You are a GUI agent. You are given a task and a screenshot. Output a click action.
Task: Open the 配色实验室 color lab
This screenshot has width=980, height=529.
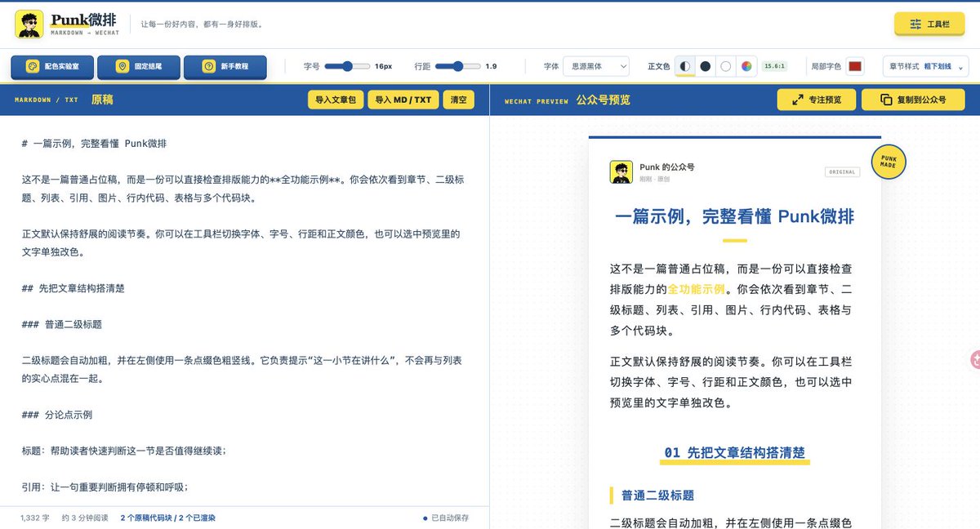[51, 66]
